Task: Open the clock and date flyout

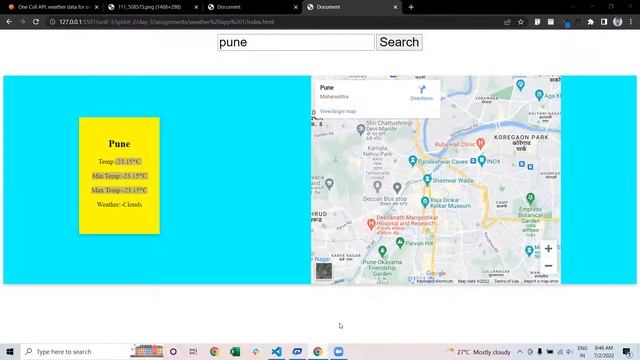Action: 604,351
